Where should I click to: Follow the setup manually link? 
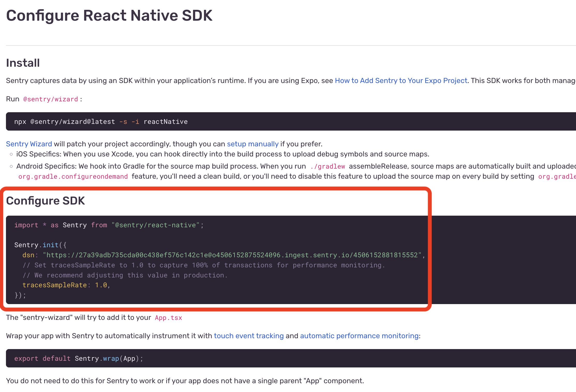tap(253, 144)
